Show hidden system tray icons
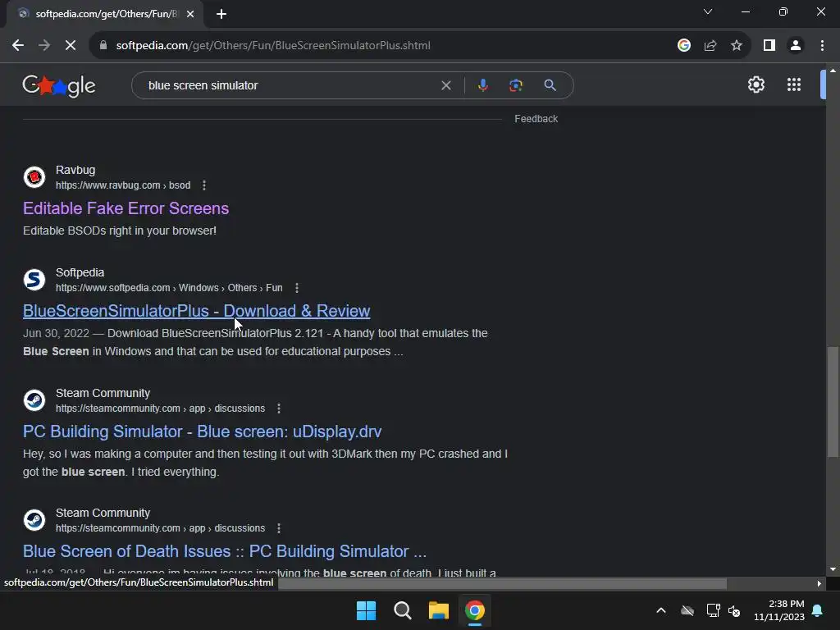 point(661,610)
